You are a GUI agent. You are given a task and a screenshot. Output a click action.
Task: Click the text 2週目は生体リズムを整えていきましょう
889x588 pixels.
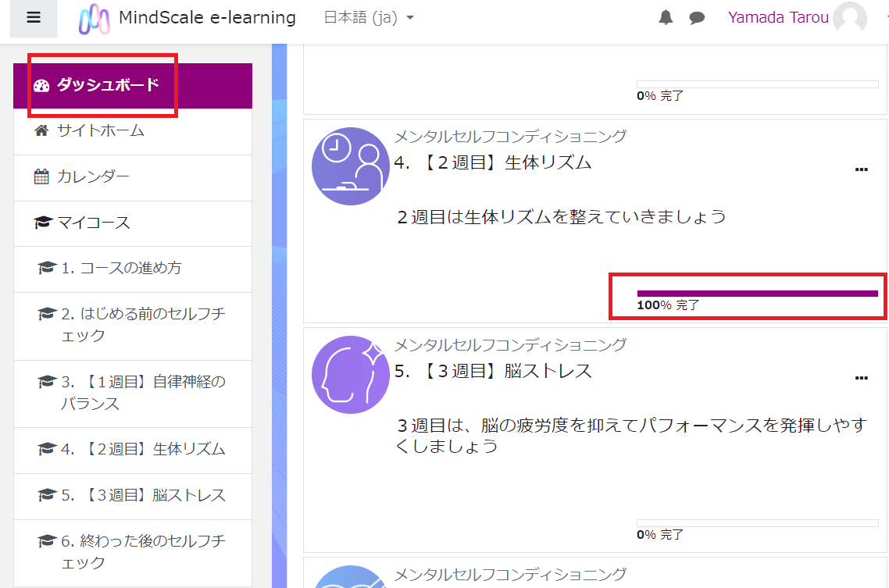pos(561,217)
